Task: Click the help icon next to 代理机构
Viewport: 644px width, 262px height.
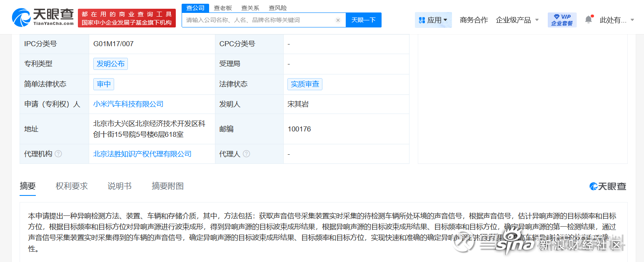Action: click(x=58, y=154)
